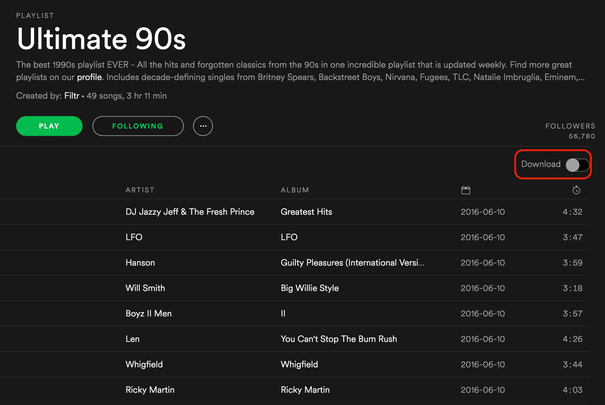Open the album titled II
The image size is (605, 405).
coord(283,314)
